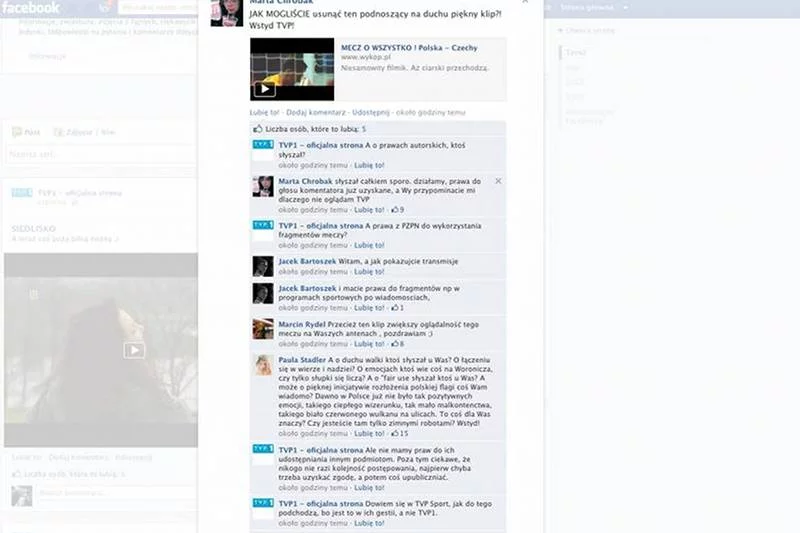Like Jacek Bartoszek's 'Witam, a jak pokazujecie' comment

click(369, 272)
